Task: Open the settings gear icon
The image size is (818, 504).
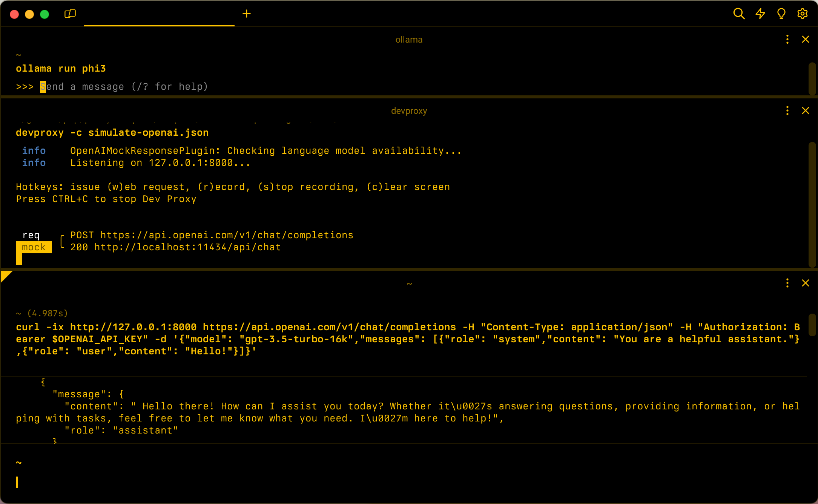Action: pos(802,14)
